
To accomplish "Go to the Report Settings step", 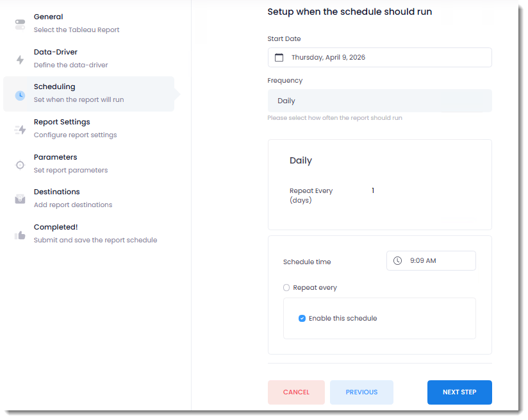I will 62,122.
